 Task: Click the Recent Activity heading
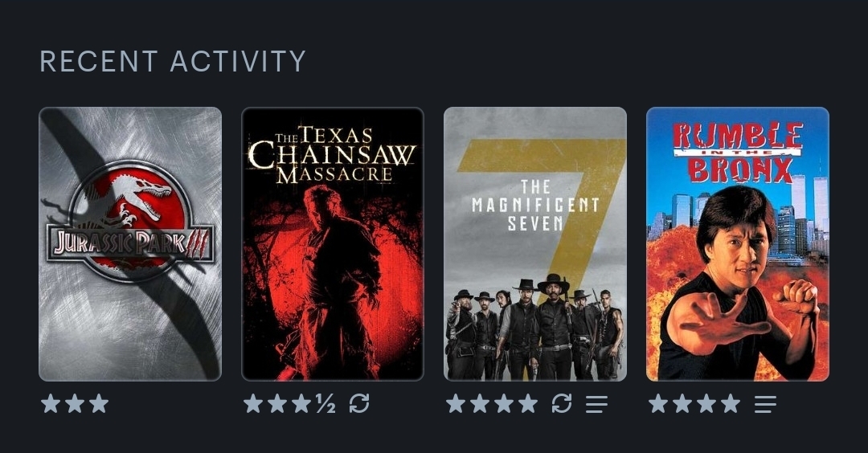click(x=173, y=61)
